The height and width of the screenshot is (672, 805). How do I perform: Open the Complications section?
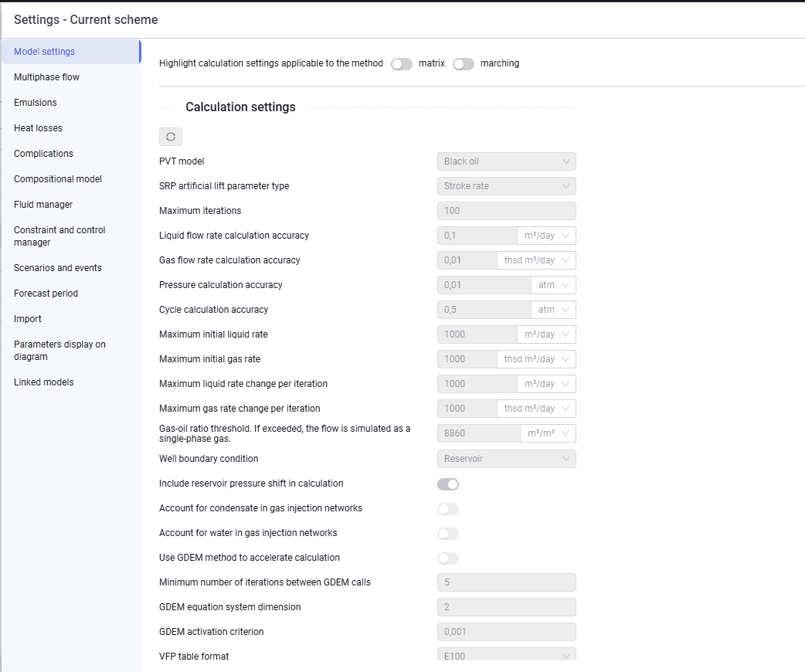click(x=71, y=154)
